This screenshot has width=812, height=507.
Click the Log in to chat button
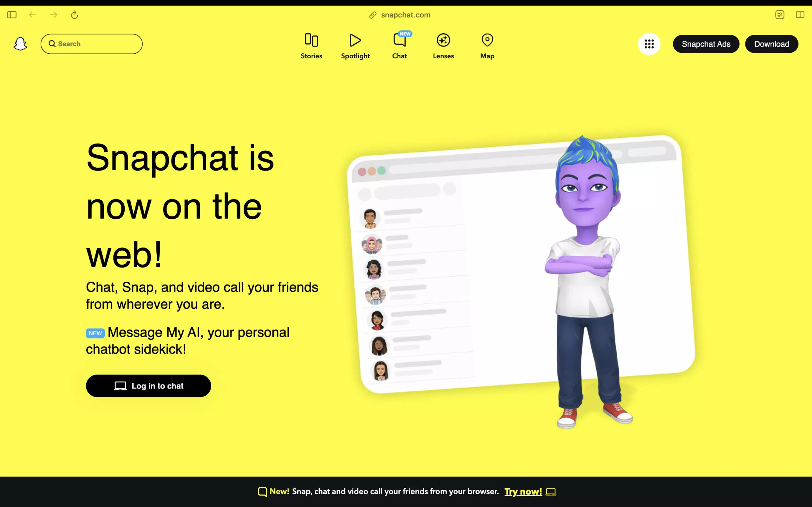point(148,386)
